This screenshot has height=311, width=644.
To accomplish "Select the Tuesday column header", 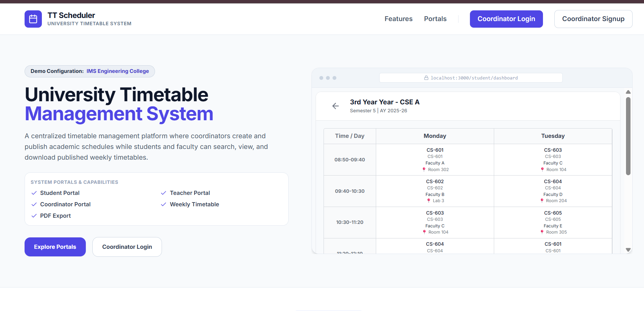I will (x=553, y=136).
